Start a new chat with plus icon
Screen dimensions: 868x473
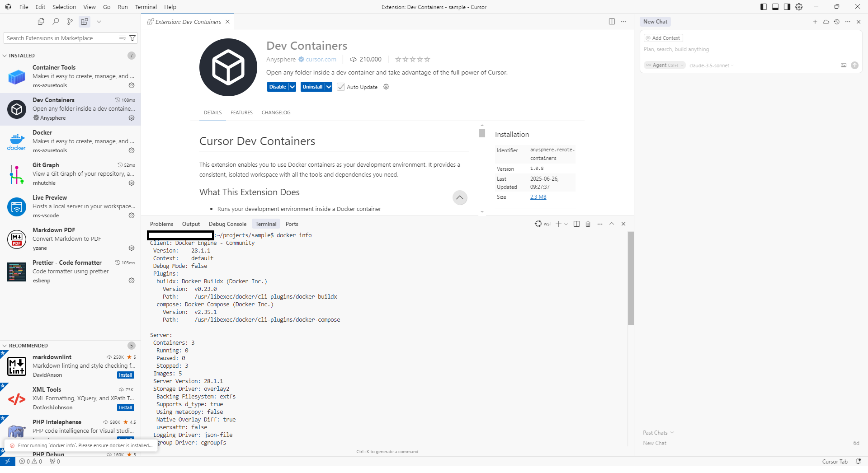tap(815, 22)
